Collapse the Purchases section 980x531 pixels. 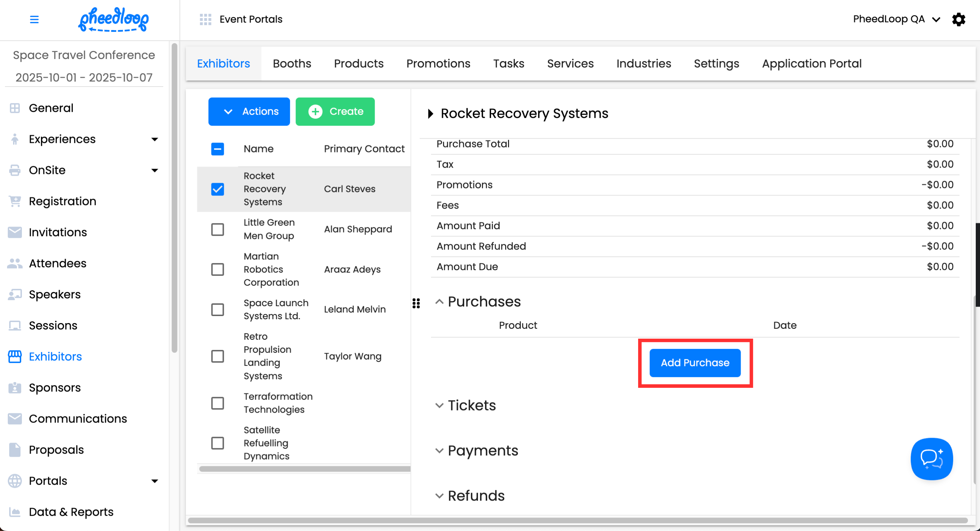439,302
